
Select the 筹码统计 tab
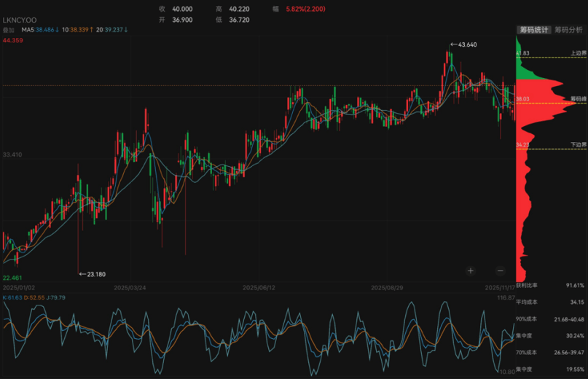(533, 30)
